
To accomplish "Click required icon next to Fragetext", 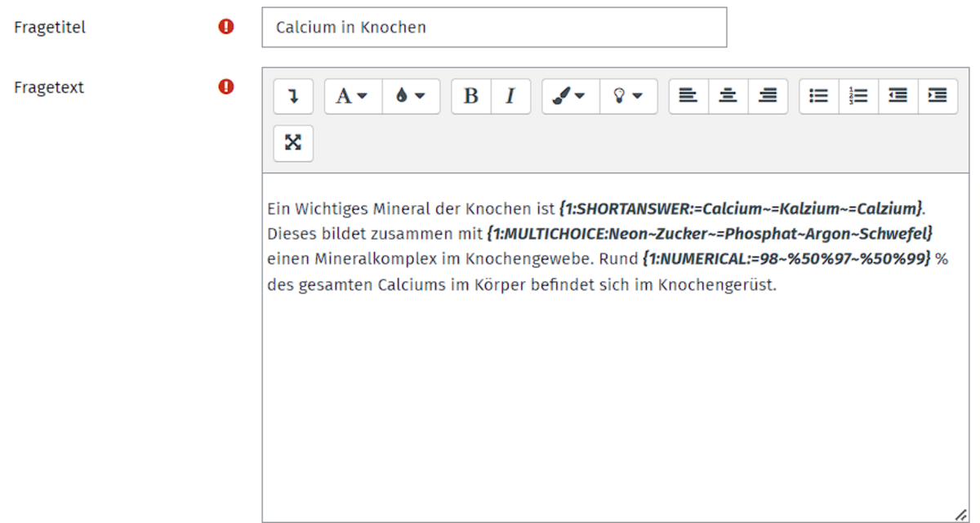I will (226, 87).
